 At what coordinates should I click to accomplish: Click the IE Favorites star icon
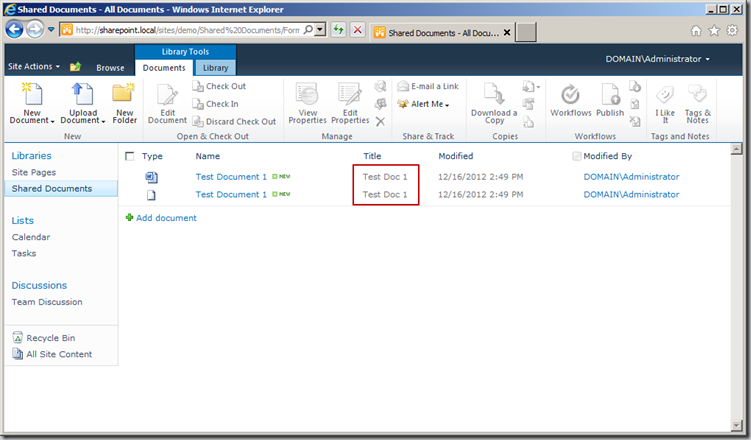click(714, 31)
